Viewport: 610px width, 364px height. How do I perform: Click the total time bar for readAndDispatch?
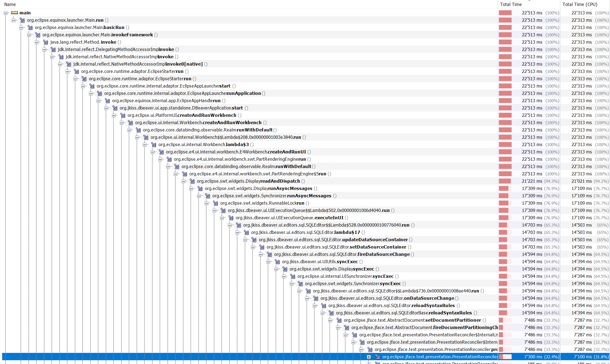coord(505,181)
